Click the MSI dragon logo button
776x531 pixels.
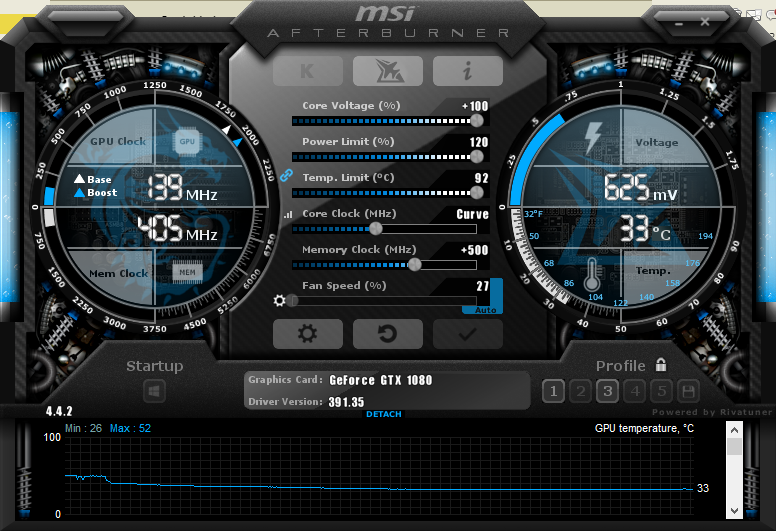click(388, 71)
